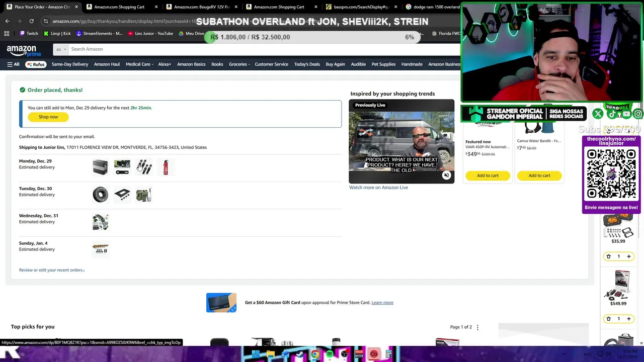This screenshot has height=362, width=644.
Task: Increase quantity of the $549.99 item
Action: coord(628,319)
